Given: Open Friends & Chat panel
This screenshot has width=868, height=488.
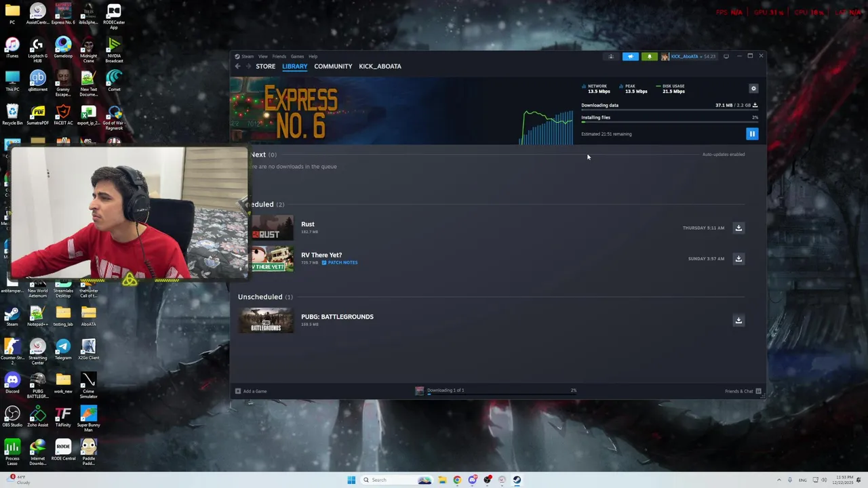Looking at the screenshot, I should pyautogui.click(x=743, y=391).
